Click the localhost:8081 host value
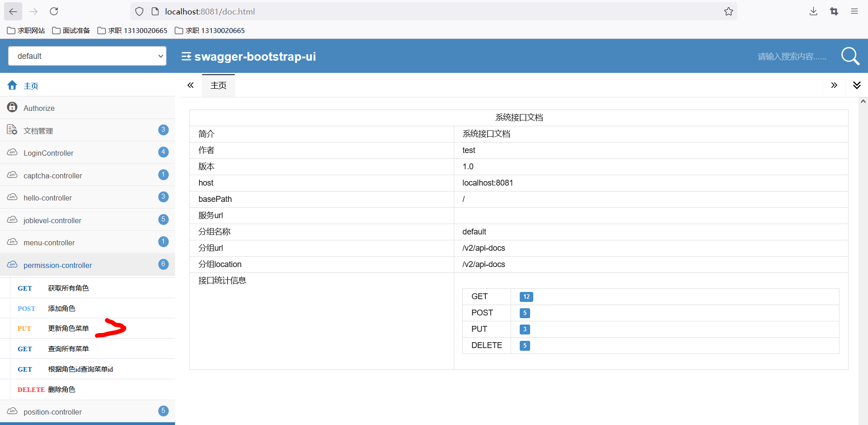 488,183
